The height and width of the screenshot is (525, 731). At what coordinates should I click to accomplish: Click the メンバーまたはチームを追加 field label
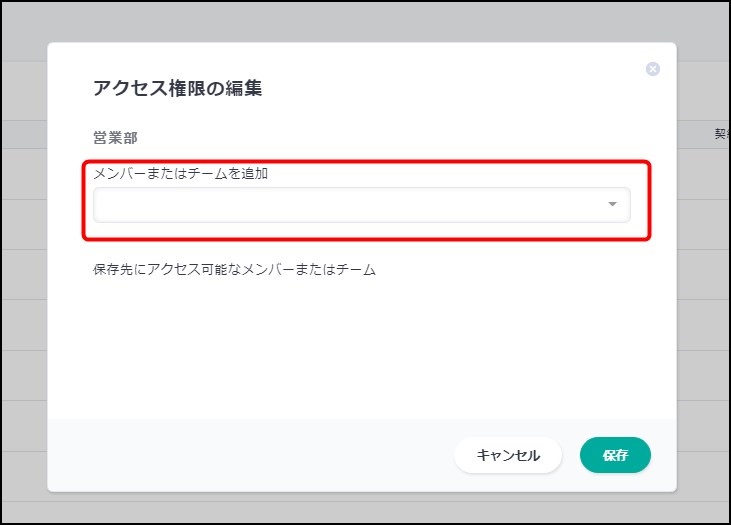pos(181,173)
